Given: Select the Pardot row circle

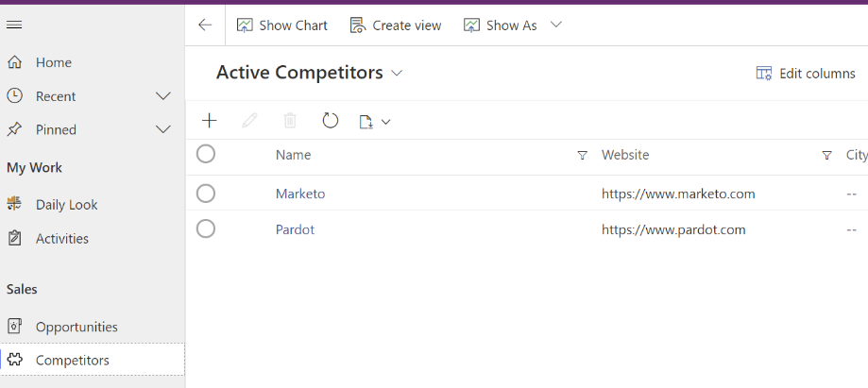Looking at the screenshot, I should (206, 228).
